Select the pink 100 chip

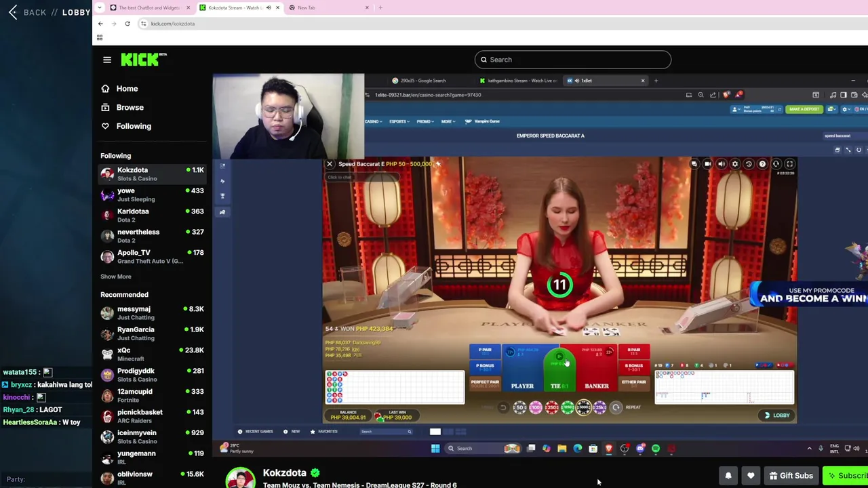coord(536,407)
